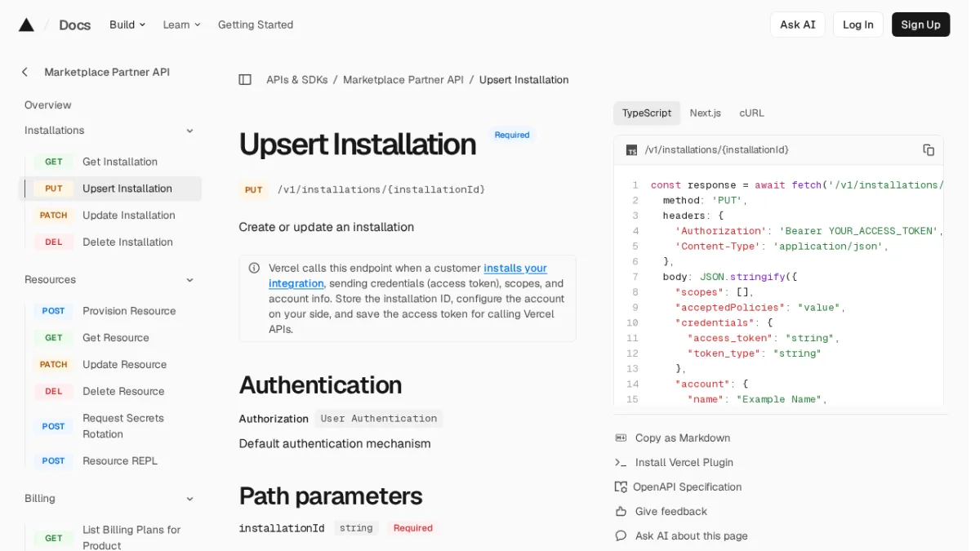
Task: Click the Sign Up button
Action: click(921, 24)
